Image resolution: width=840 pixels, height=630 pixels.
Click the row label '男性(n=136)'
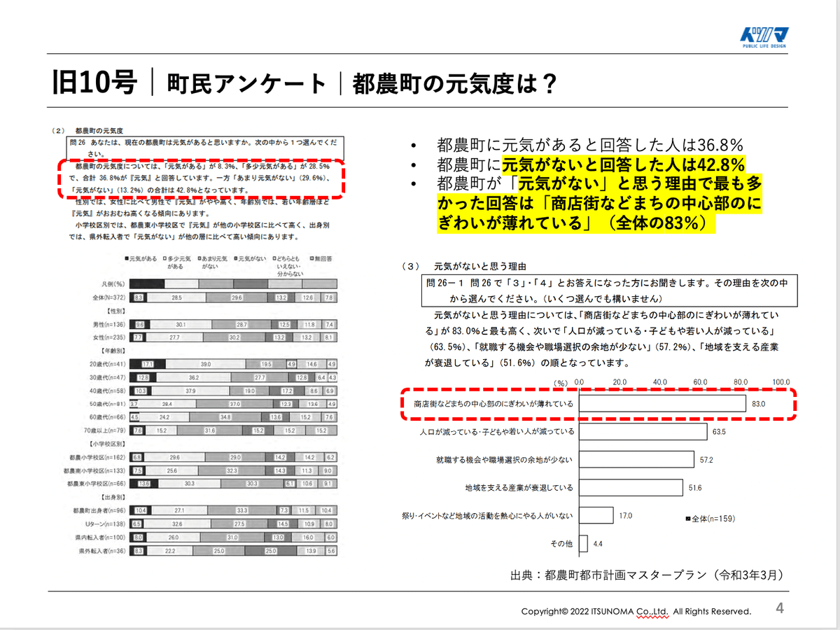(x=108, y=325)
